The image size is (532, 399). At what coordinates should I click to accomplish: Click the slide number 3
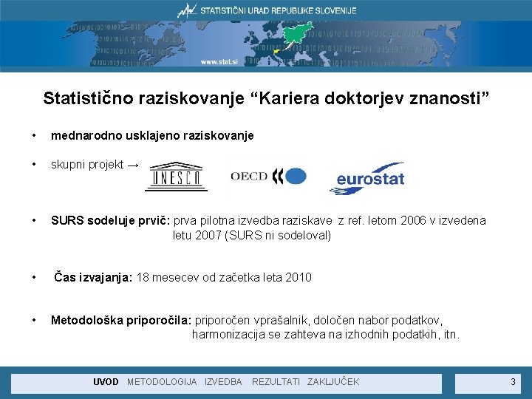513,382
